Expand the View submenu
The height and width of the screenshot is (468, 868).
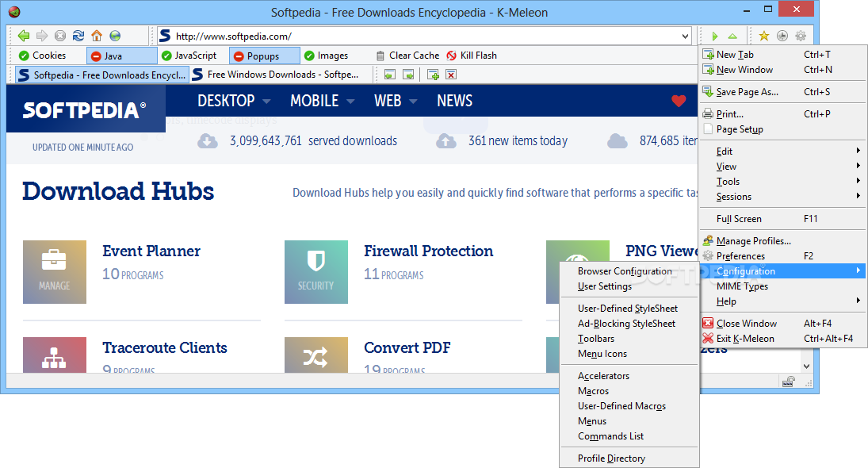click(x=783, y=166)
